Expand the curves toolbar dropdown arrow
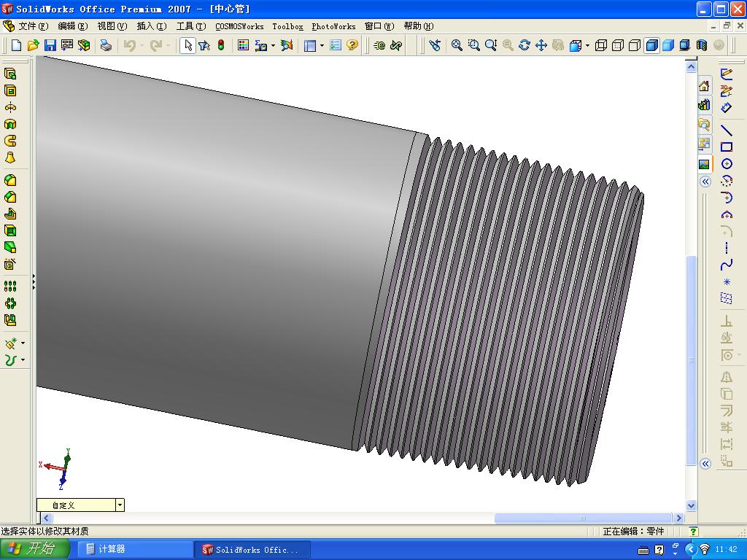 (x=23, y=360)
